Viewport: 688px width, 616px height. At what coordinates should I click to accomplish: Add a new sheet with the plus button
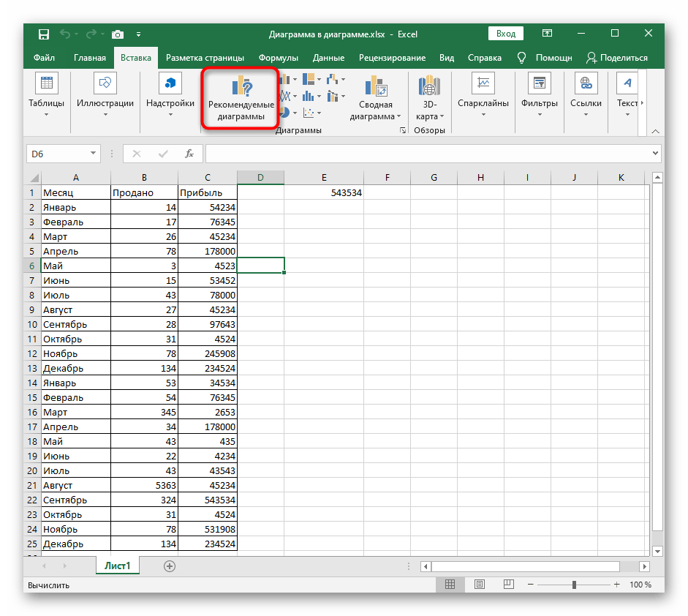[x=170, y=566]
